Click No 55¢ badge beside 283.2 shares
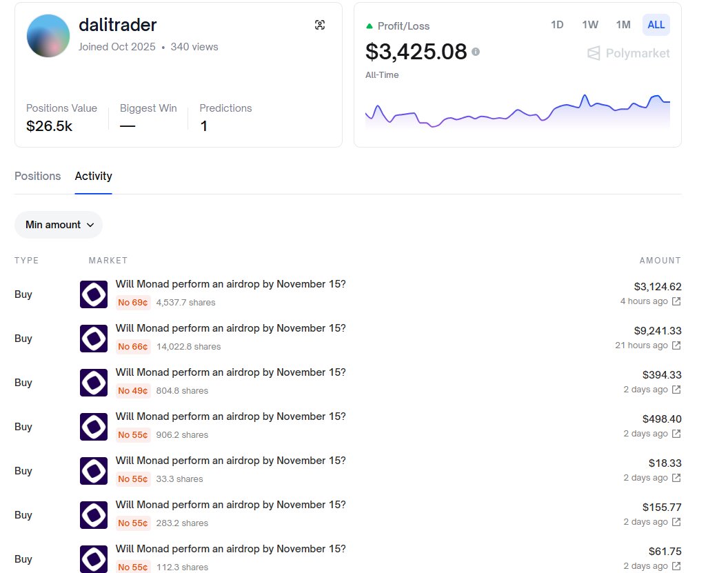This screenshot has height=573, width=728. pyautogui.click(x=133, y=523)
